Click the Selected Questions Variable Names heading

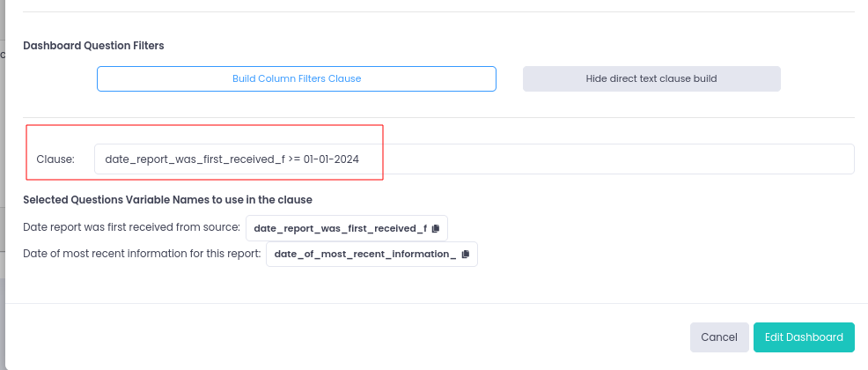pyautogui.click(x=167, y=200)
